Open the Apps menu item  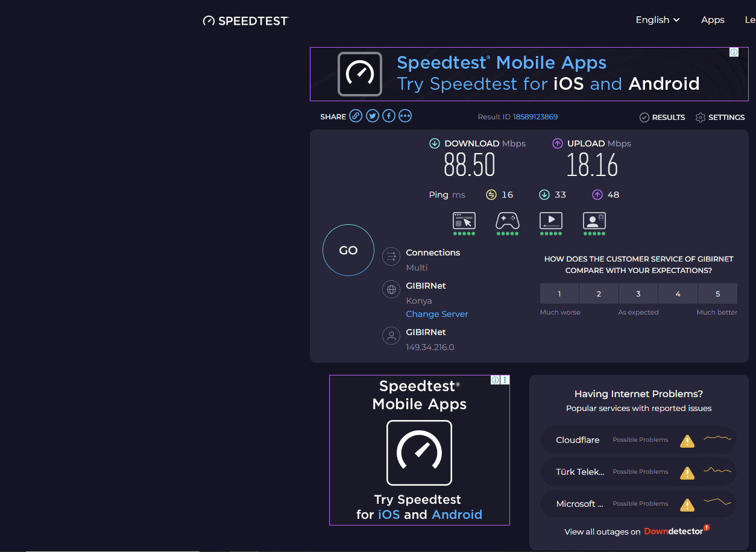(x=713, y=20)
